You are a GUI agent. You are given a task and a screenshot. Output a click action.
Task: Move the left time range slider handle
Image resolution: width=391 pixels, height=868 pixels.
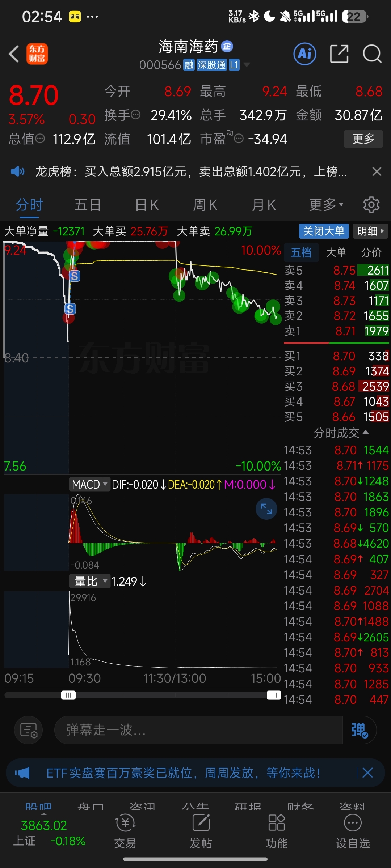click(x=68, y=695)
